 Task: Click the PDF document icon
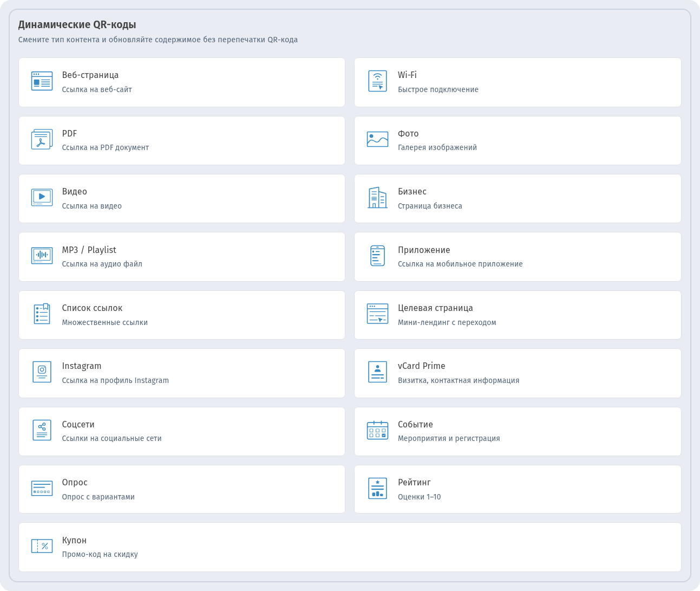click(42, 139)
